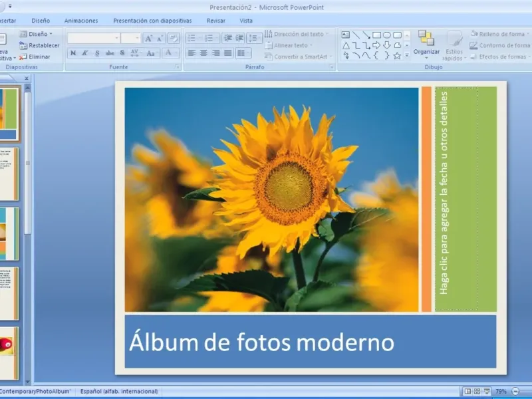Screen dimensions: 532x399
Task: Toggle center text alignment
Action: click(203, 53)
